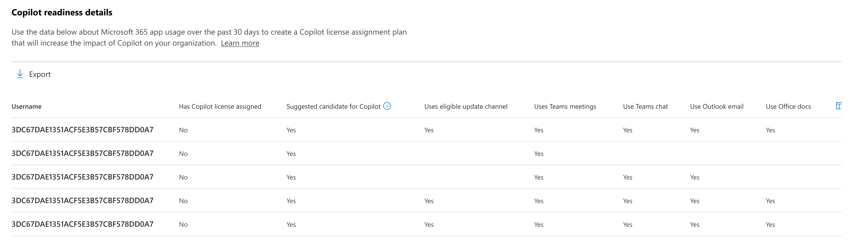Click the Use Teams chat column header
The width and height of the screenshot is (868, 252).
[x=645, y=107]
